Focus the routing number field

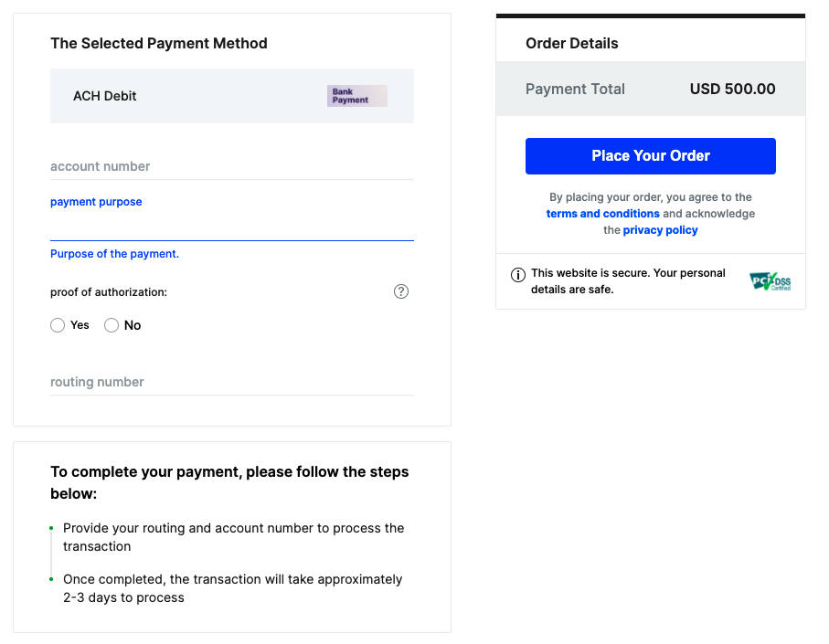point(232,383)
